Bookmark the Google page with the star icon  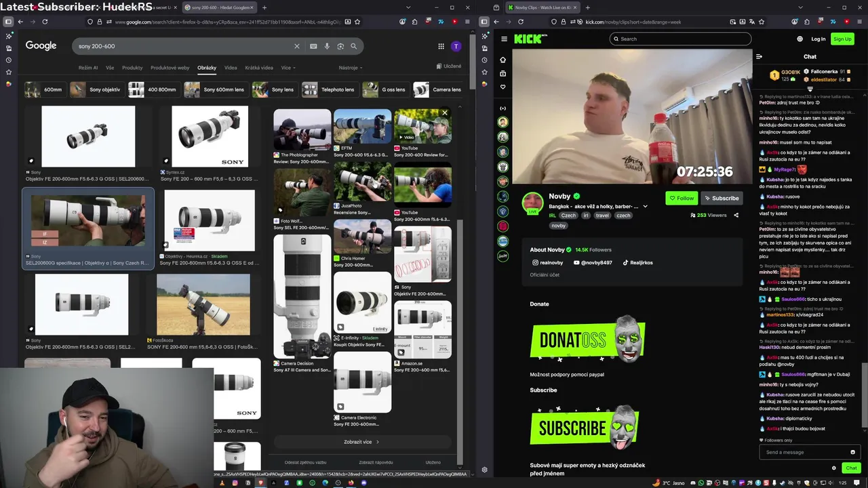[357, 22]
